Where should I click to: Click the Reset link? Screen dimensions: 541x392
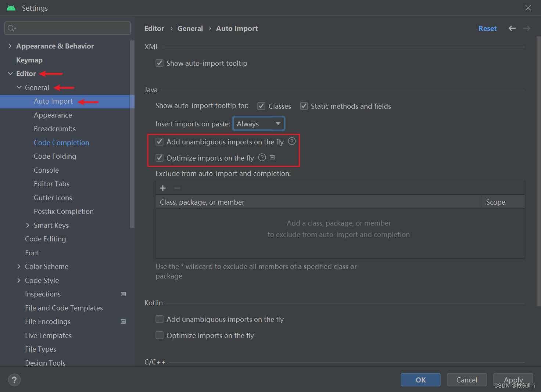tap(487, 28)
